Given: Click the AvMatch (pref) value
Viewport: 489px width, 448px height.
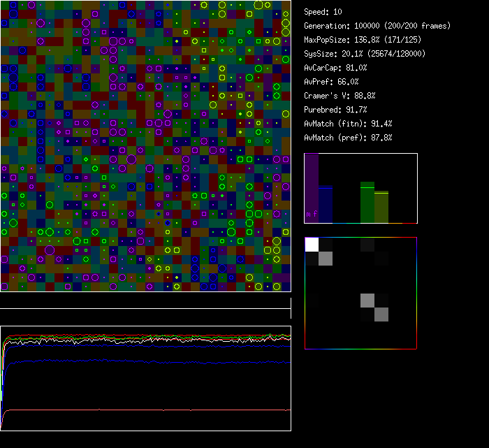Looking at the screenshot, I should click(x=348, y=138).
